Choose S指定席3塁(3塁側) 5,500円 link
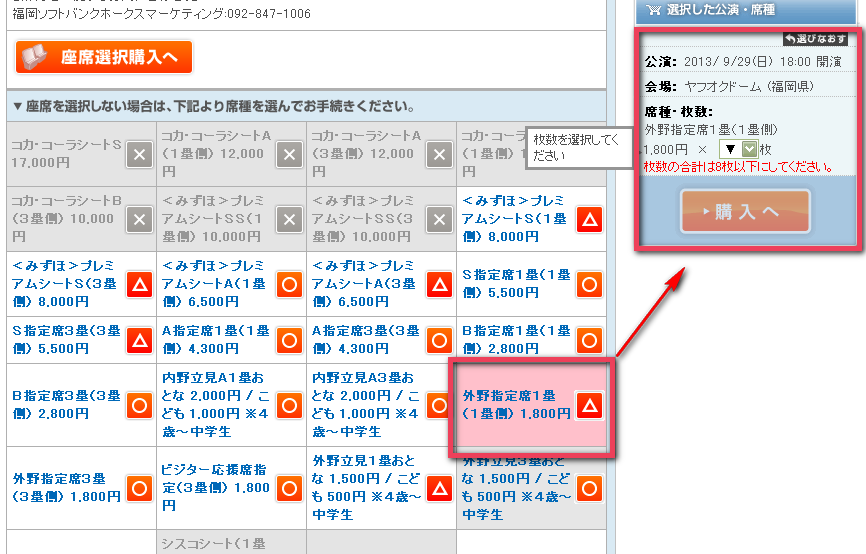Image resolution: width=866 pixels, height=554 pixels. pyautogui.click(x=66, y=340)
